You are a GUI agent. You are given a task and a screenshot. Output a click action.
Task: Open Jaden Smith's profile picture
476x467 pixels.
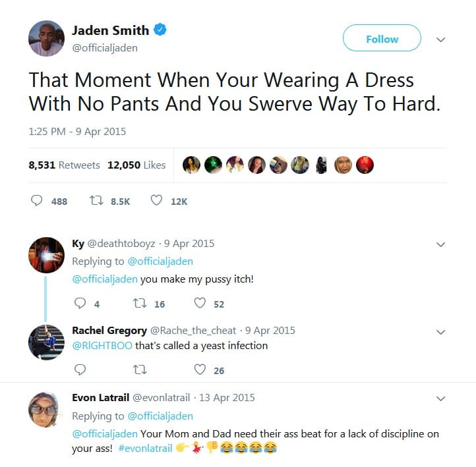[46, 38]
